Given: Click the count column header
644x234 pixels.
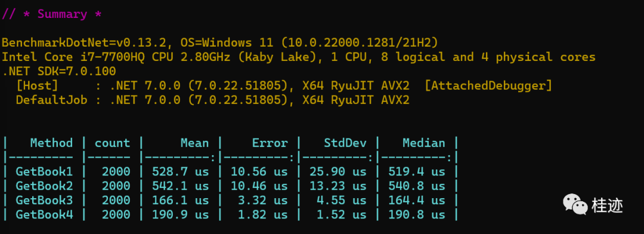Looking at the screenshot, I should pos(112,143).
